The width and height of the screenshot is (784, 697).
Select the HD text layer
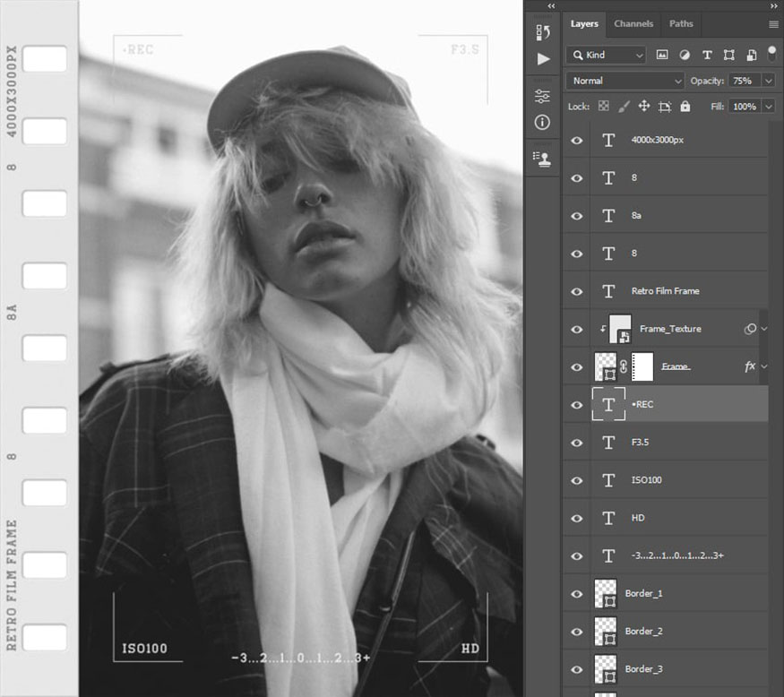coord(666,518)
